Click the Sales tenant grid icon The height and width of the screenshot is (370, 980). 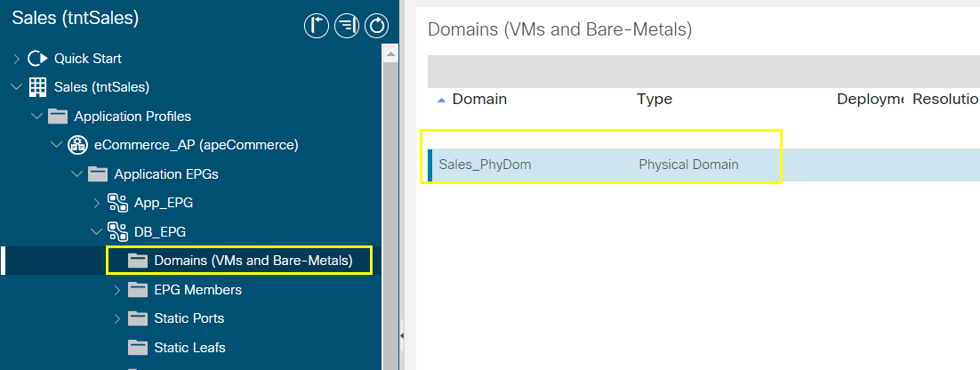click(38, 87)
